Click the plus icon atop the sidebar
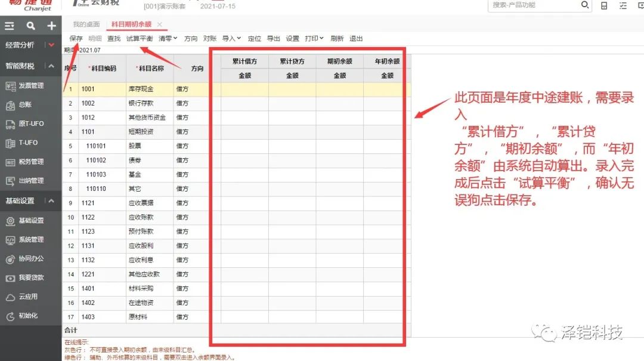 (x=52, y=26)
